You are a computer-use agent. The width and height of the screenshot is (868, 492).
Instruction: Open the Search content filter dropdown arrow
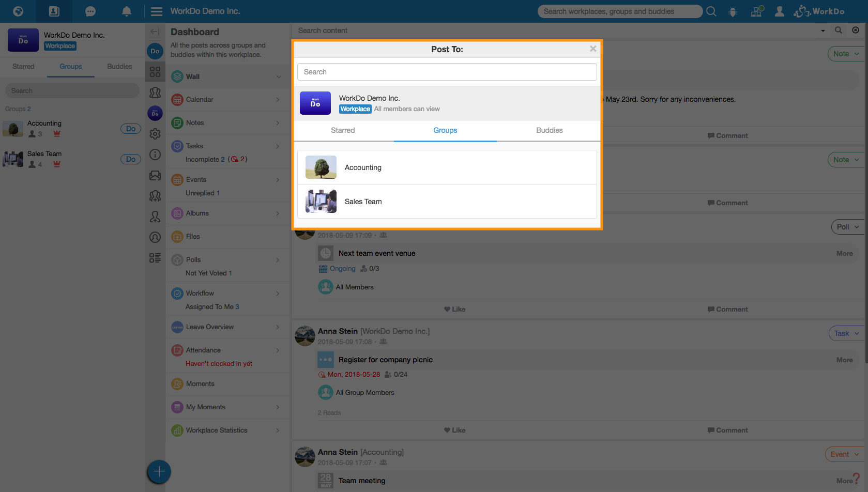(823, 31)
